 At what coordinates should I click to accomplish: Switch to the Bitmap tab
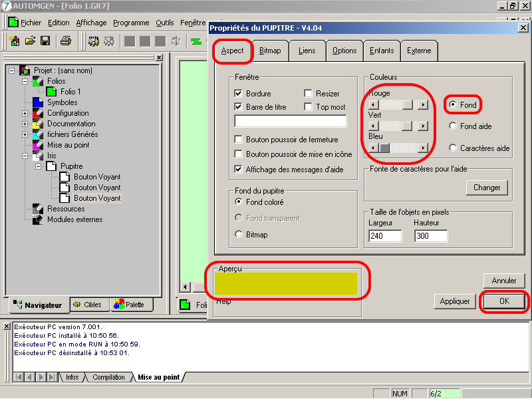(269, 51)
